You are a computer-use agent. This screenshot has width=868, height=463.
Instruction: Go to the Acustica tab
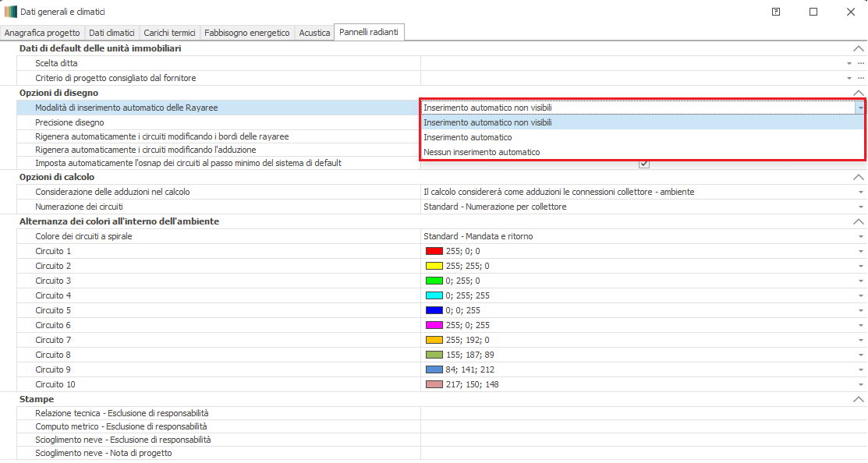[x=314, y=33]
